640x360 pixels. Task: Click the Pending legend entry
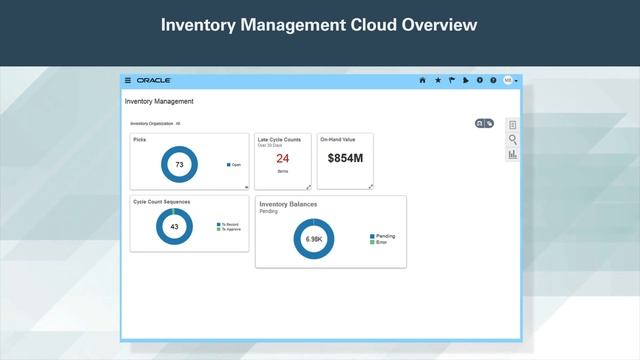pos(382,236)
